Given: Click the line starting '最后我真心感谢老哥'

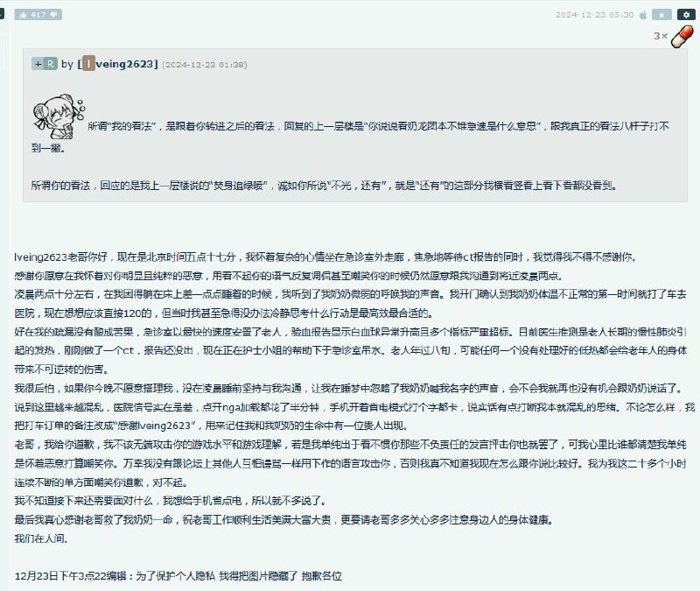Looking at the screenshot, I should point(283,519).
